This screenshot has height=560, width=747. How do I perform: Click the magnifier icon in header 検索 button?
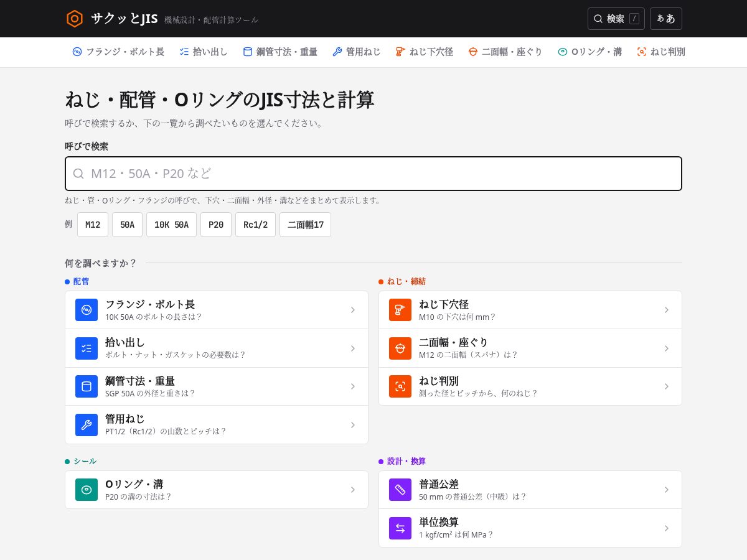coord(598,19)
